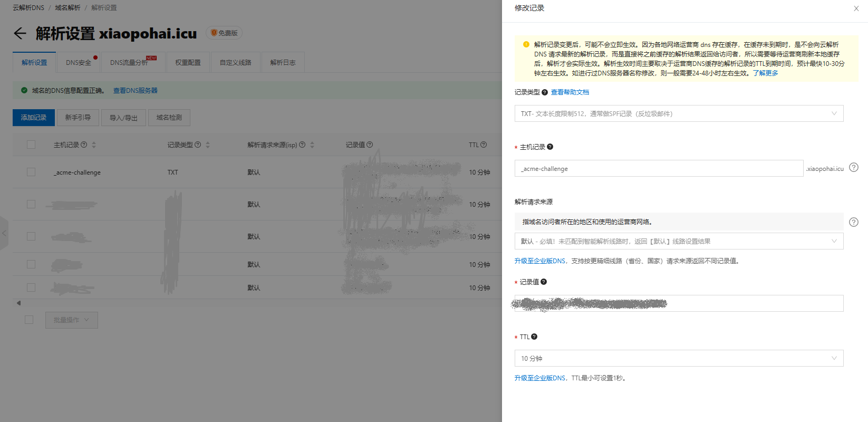The image size is (868, 422).
Task: Open the 批量操作 dropdown button
Action: [72, 320]
